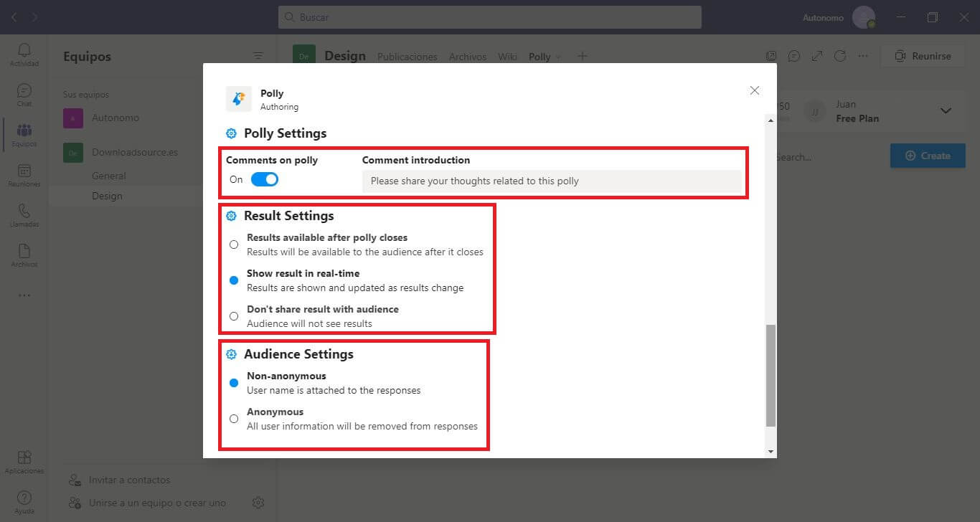
Task: Switch to the Archivos tab
Action: pos(467,57)
